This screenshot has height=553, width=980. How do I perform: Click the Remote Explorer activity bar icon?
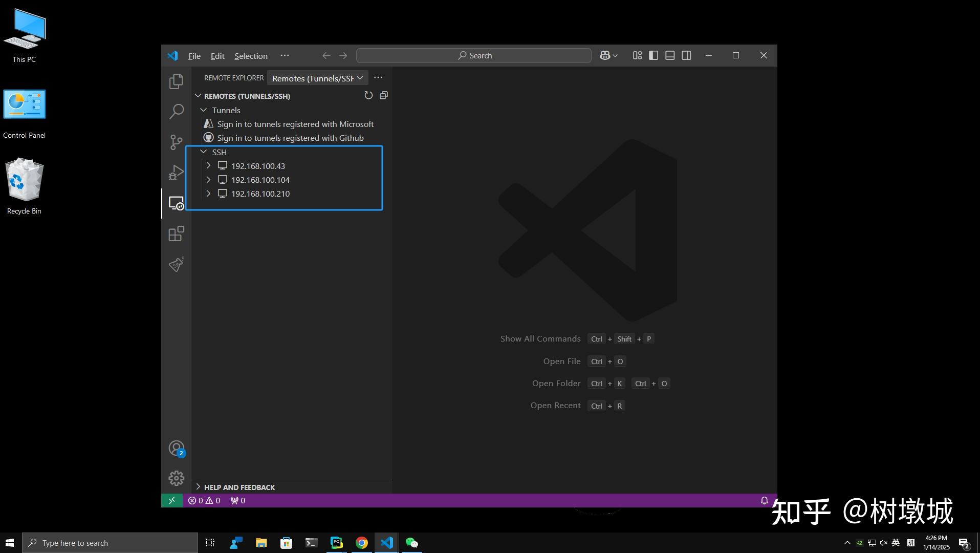click(x=176, y=203)
